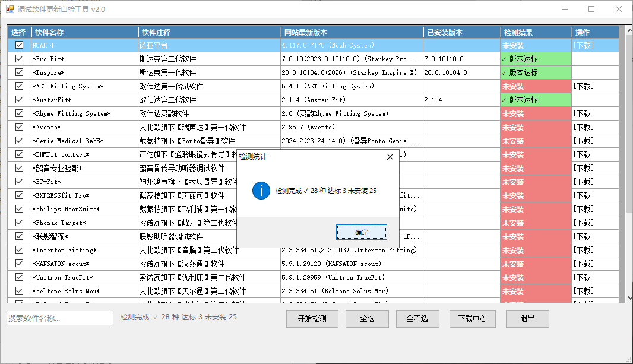Image resolution: width=633 pixels, height=364 pixels.
Task: Click the 开始检测 button
Action: 312,319
